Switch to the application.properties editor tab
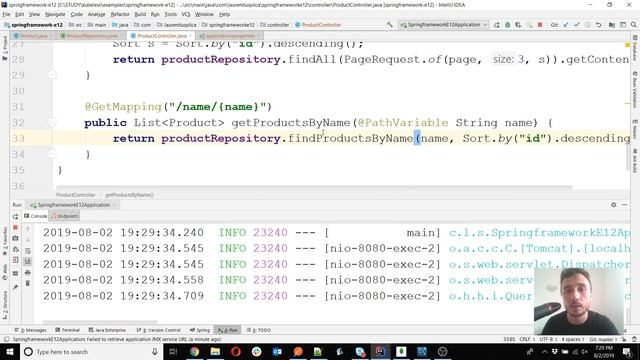 228,36
